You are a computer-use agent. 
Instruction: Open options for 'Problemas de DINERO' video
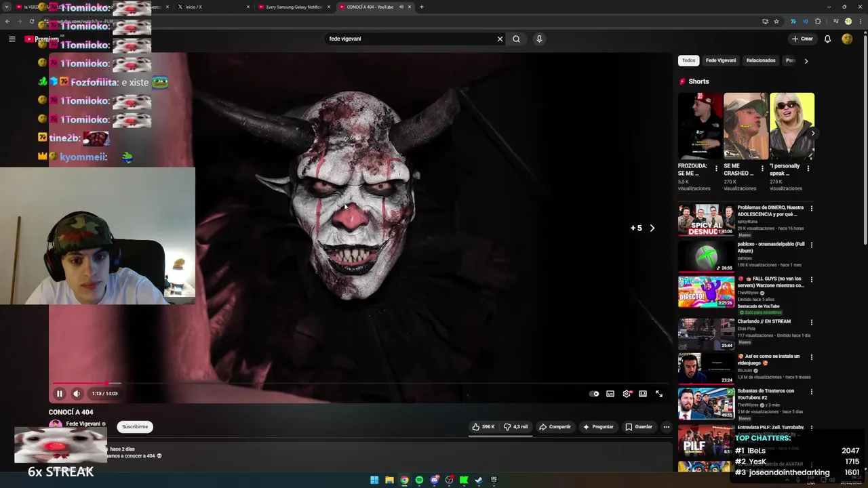pyautogui.click(x=811, y=208)
